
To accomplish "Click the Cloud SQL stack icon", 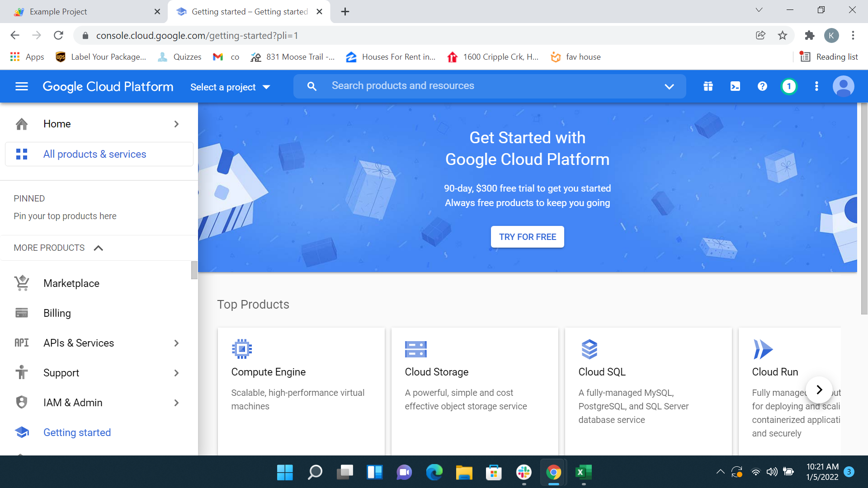I will [589, 349].
